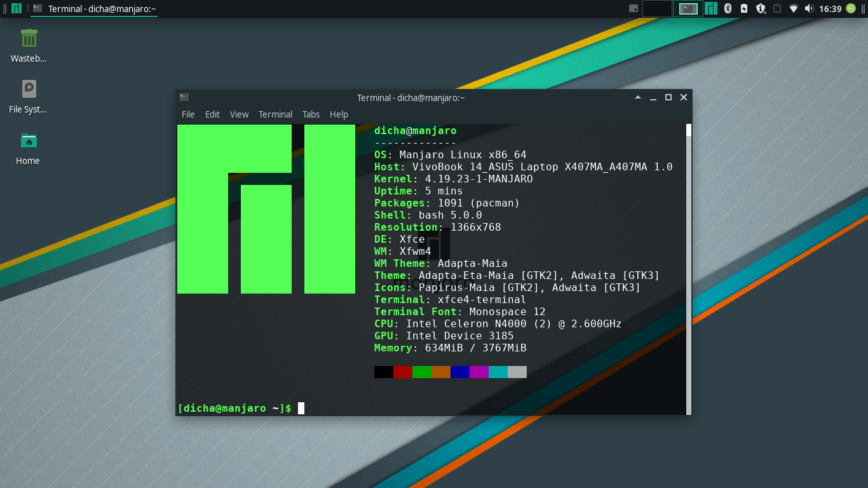Click the Wi-Fi network tray icon
This screenshot has height=488, width=868.
[794, 9]
